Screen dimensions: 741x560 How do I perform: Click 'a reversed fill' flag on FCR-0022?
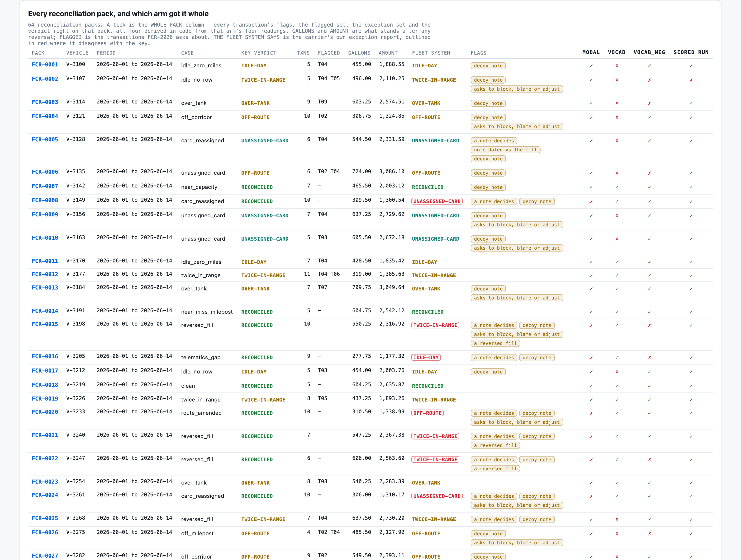pyautogui.click(x=495, y=469)
